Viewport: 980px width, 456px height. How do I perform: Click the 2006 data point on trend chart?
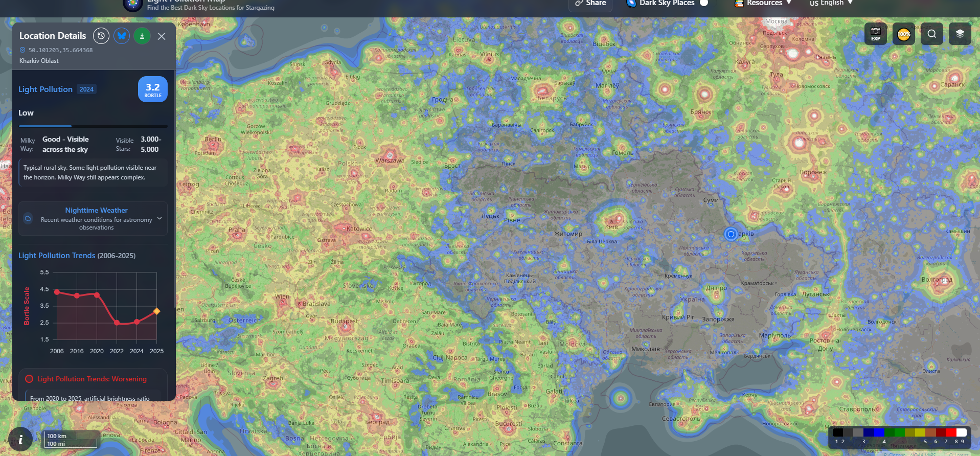click(x=57, y=292)
